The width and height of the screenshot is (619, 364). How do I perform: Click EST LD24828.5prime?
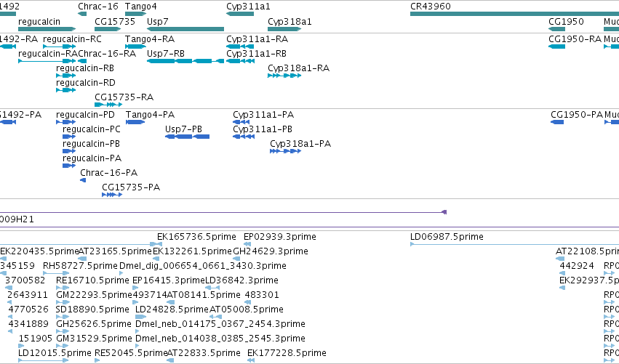coord(172,310)
